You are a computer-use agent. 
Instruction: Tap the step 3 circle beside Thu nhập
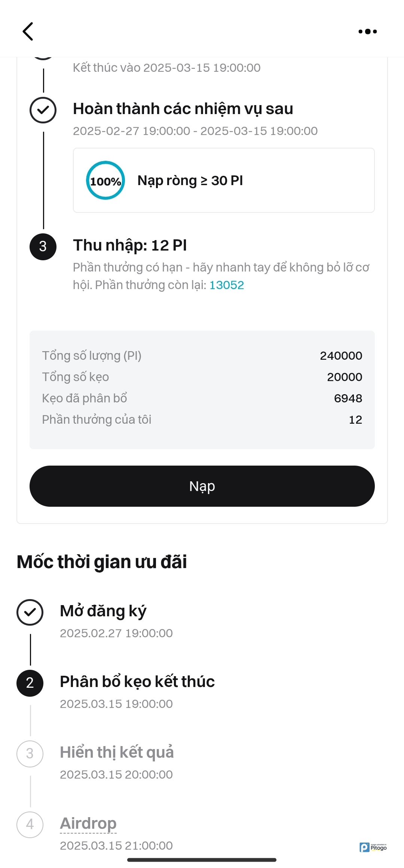43,246
